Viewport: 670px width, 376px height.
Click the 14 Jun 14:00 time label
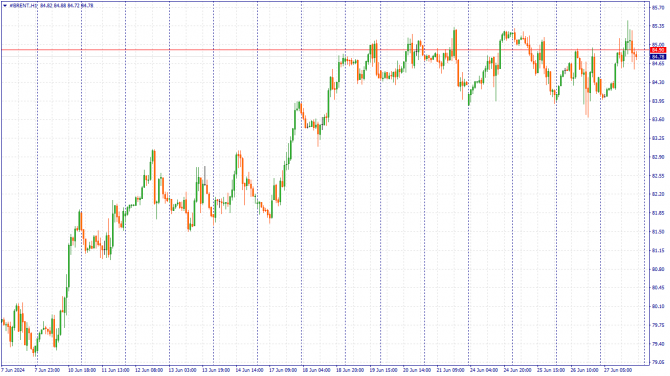click(x=250, y=370)
